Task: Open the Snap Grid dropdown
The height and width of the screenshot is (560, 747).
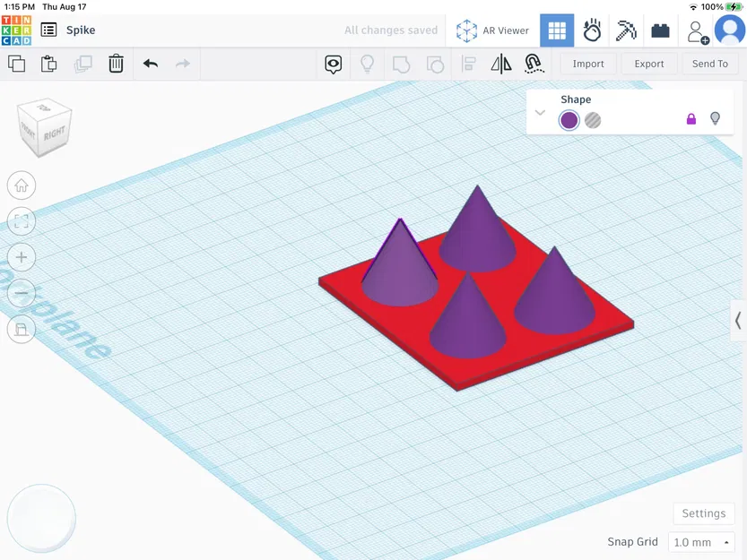Action: (700, 542)
